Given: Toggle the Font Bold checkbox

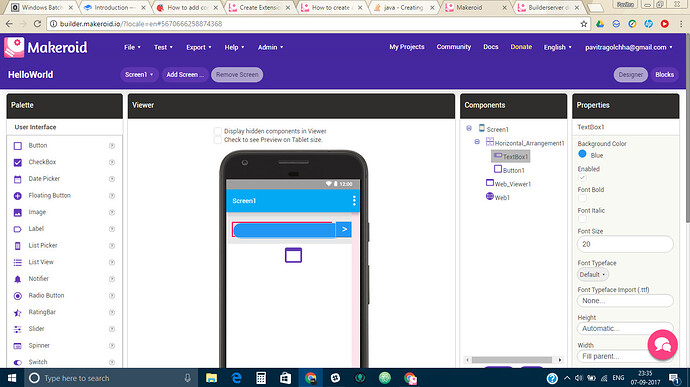Looking at the screenshot, I should (x=582, y=198).
